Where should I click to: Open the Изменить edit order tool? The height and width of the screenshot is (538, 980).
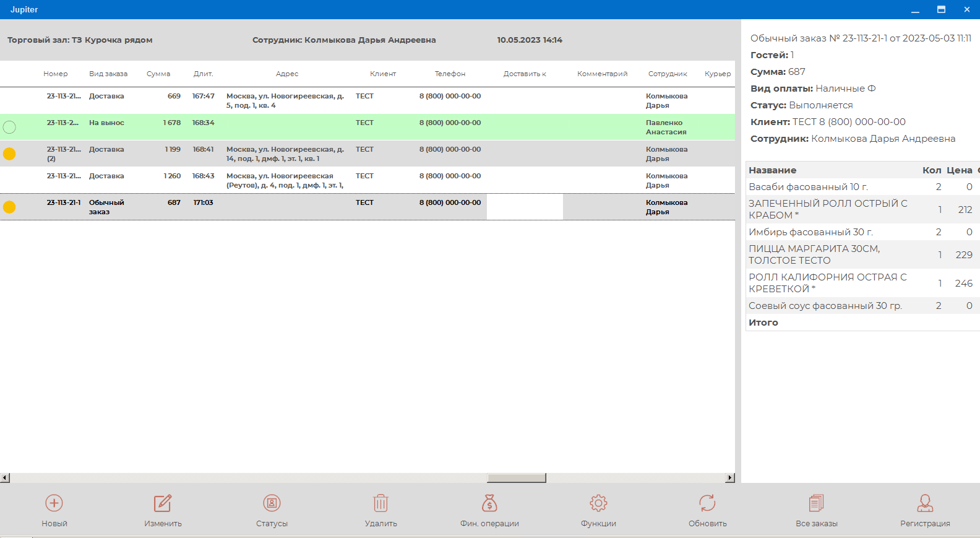click(163, 511)
